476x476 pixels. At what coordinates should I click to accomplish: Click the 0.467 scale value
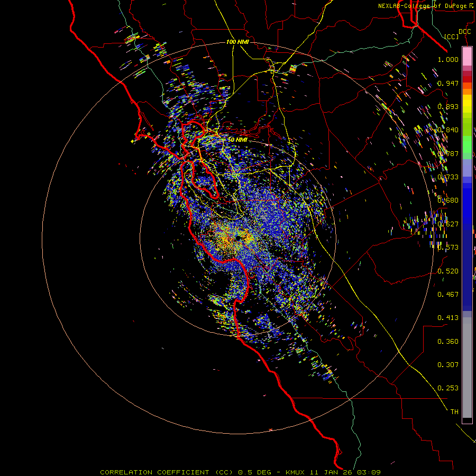(x=448, y=295)
